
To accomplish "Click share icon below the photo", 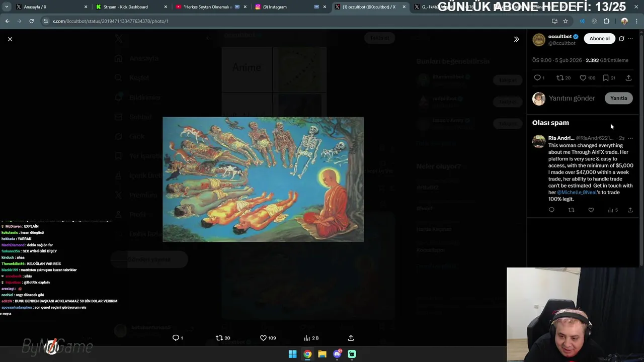I will [351, 338].
